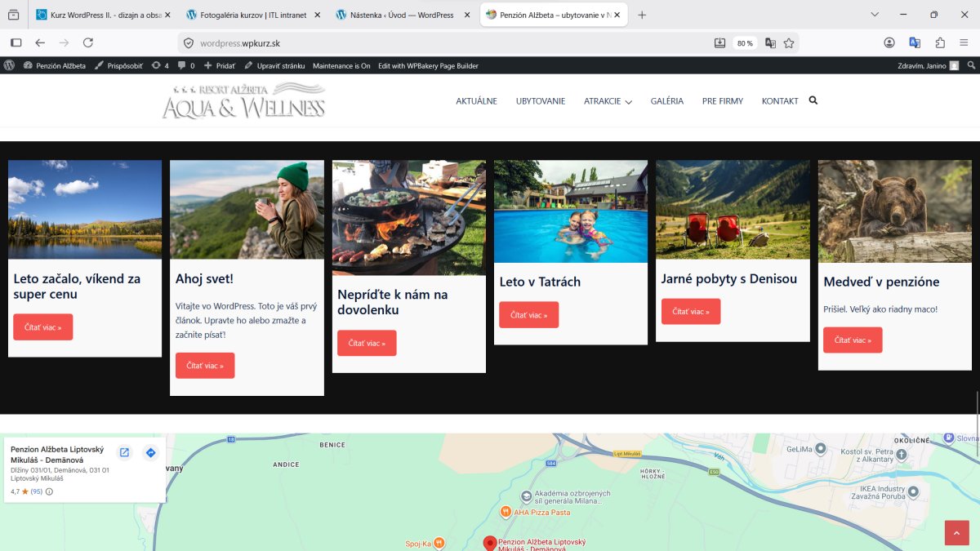Screen dimensions: 980x551
Task: Open the list all tabs dropdown chevron
Action: 875,15
